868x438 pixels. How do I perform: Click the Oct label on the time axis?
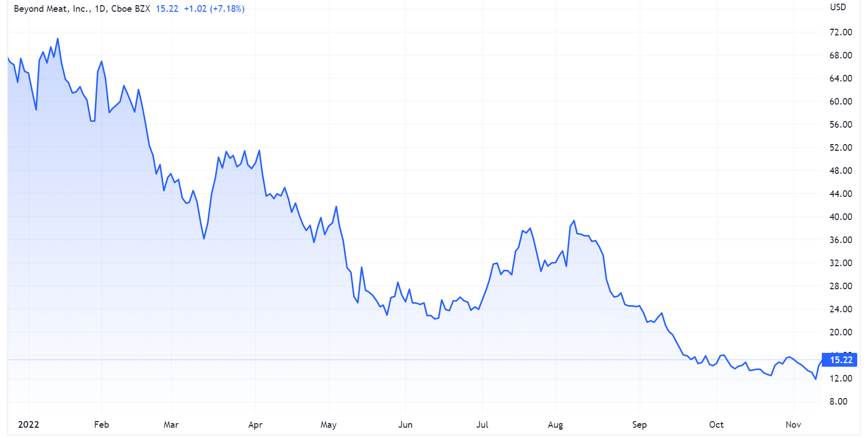tap(717, 425)
